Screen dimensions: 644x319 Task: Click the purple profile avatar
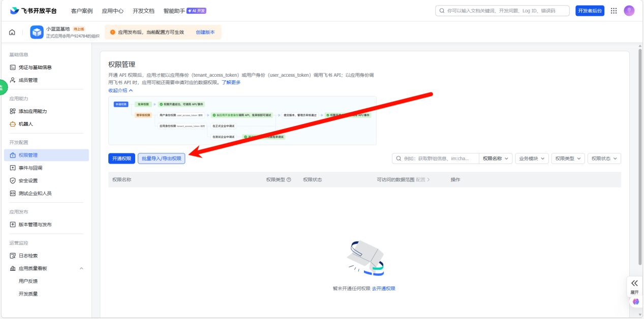(629, 10)
